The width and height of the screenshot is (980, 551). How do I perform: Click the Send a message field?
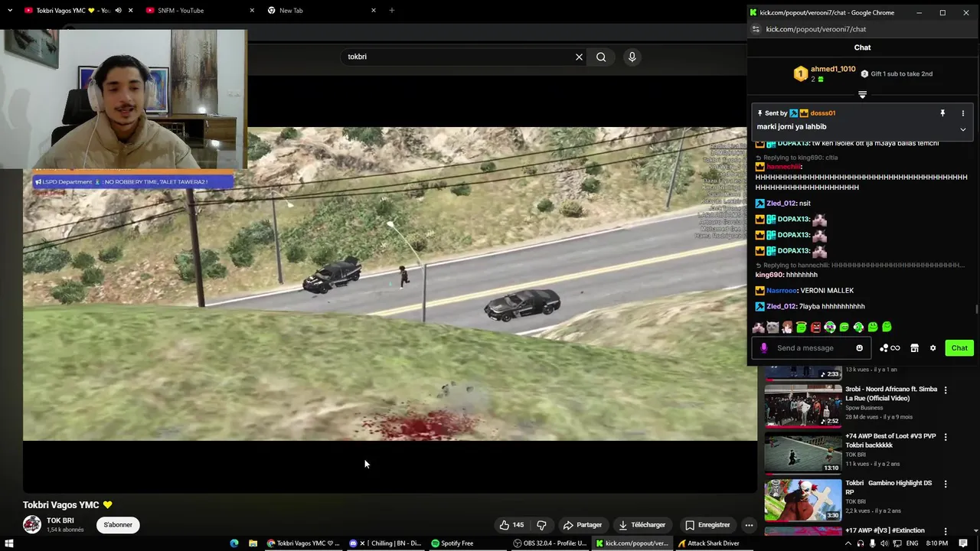pos(810,348)
